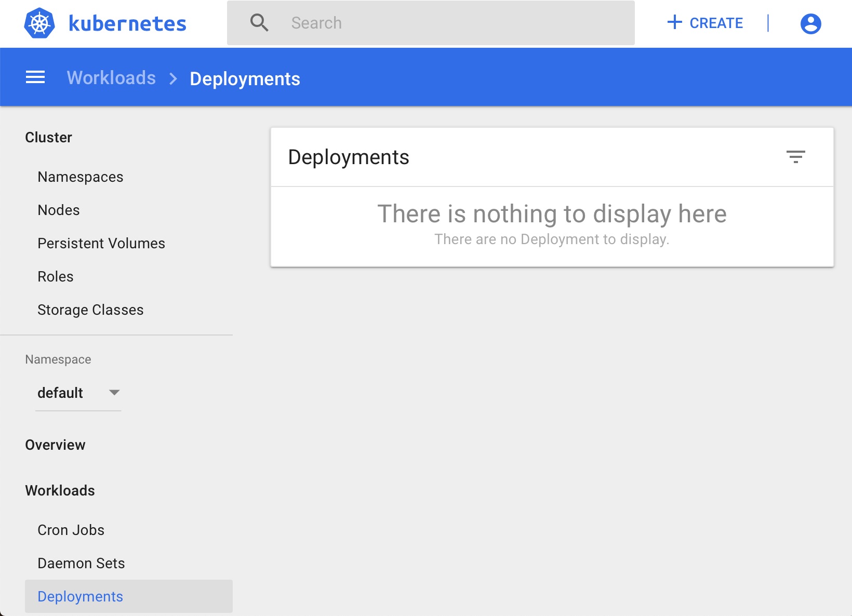852x616 pixels.
Task: Click 'There is nothing to display here' message
Action: pos(552,214)
